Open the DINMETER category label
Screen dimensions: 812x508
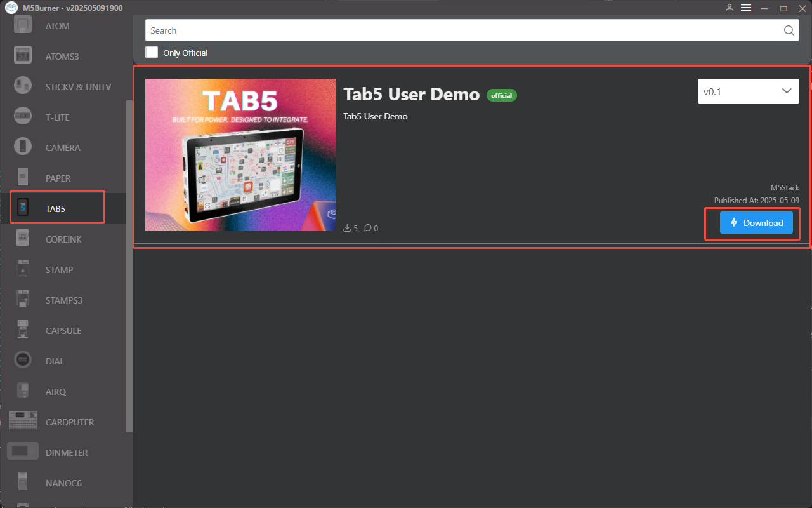(67, 453)
